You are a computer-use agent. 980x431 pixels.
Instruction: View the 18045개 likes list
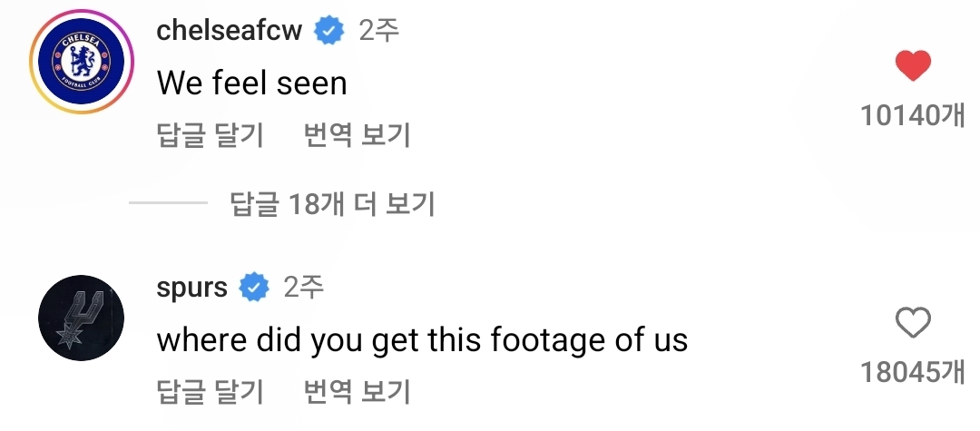tap(912, 373)
